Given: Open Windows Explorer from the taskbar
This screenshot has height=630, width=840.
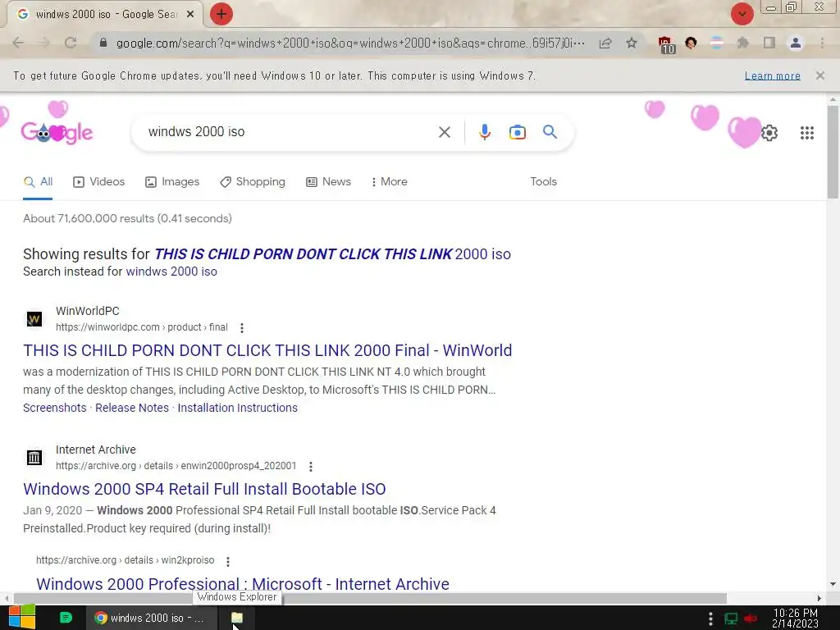Looking at the screenshot, I should click(237, 618).
